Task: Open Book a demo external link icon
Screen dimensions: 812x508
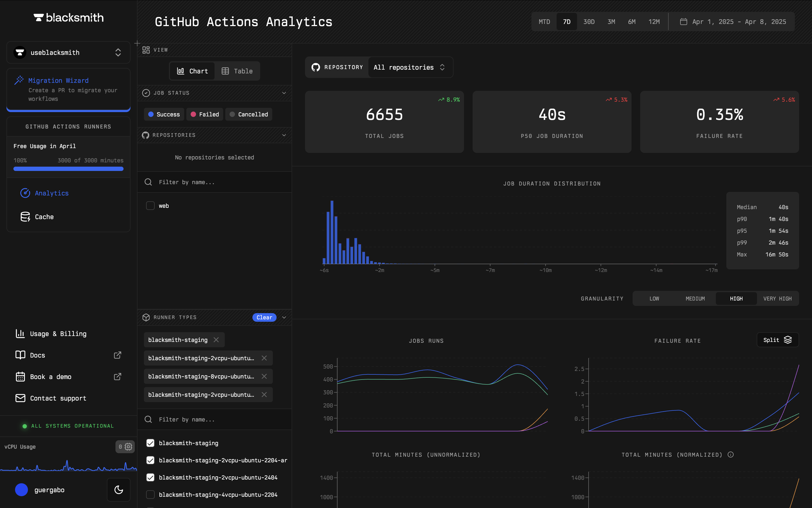Action: point(117,377)
